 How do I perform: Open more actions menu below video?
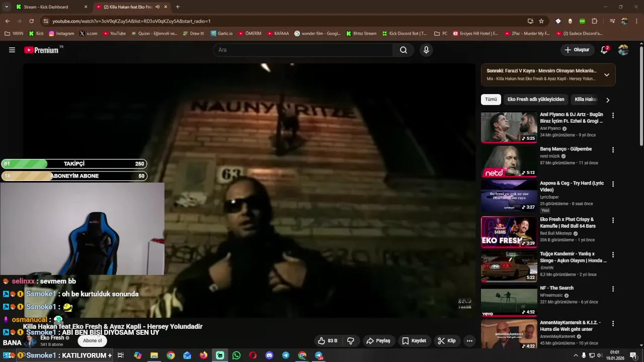469,341
